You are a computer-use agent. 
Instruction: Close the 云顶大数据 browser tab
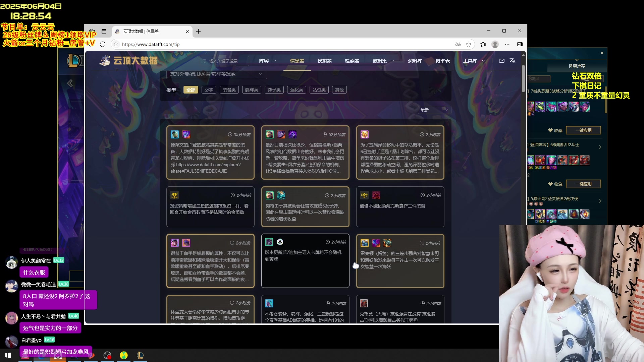point(187,32)
